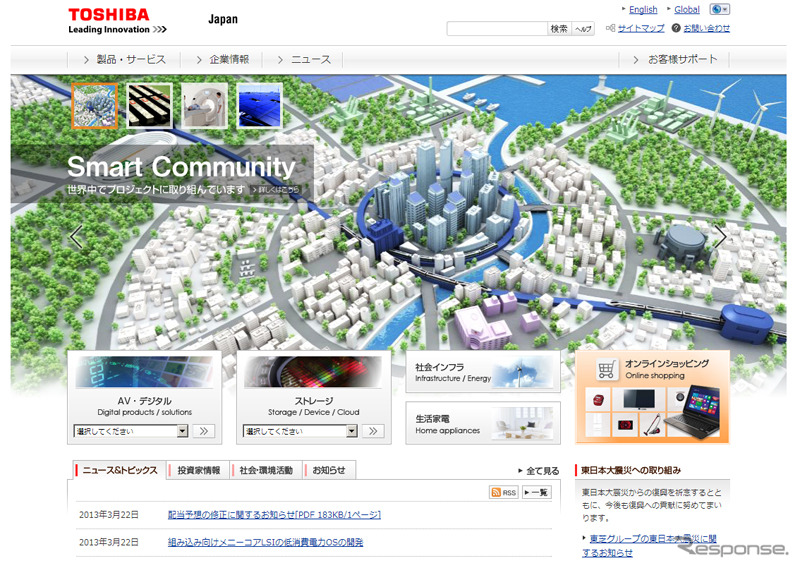
Task: Click the English language link
Action: (x=643, y=10)
